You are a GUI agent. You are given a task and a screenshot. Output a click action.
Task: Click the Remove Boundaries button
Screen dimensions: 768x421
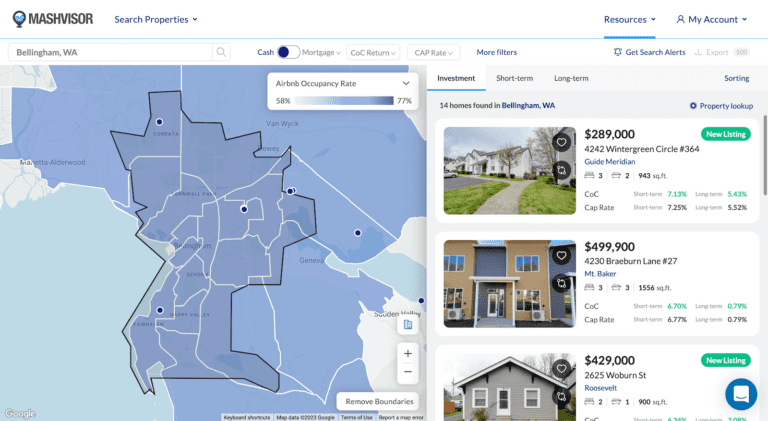(379, 401)
